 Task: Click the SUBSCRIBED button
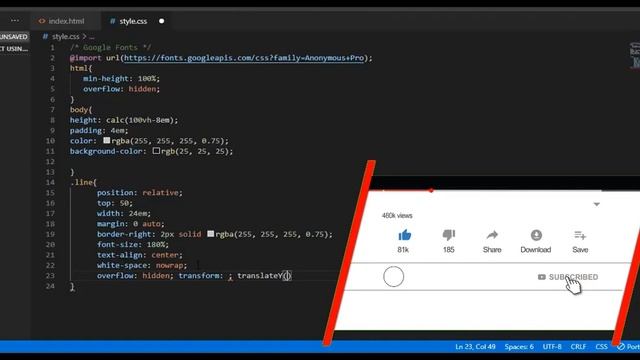pyautogui.click(x=568, y=277)
